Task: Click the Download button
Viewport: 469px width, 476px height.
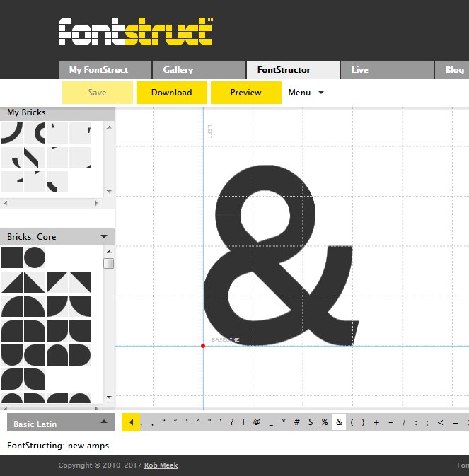Action: [171, 93]
